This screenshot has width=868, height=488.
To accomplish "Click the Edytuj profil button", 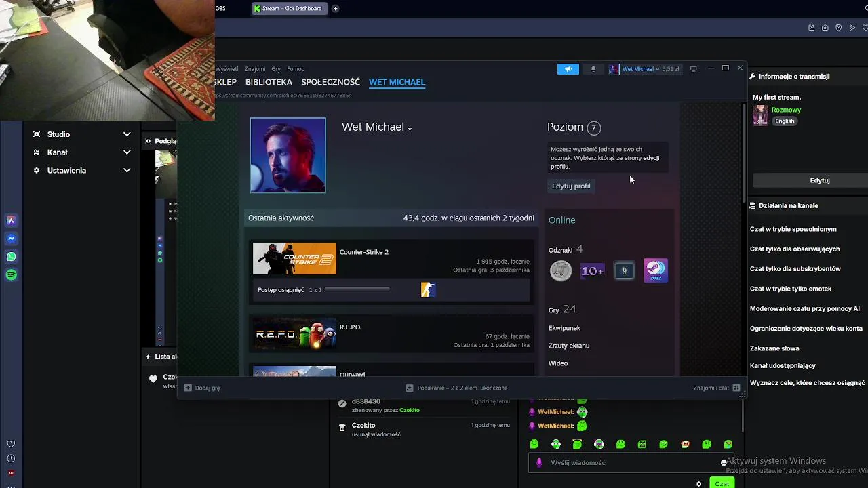I will point(571,186).
